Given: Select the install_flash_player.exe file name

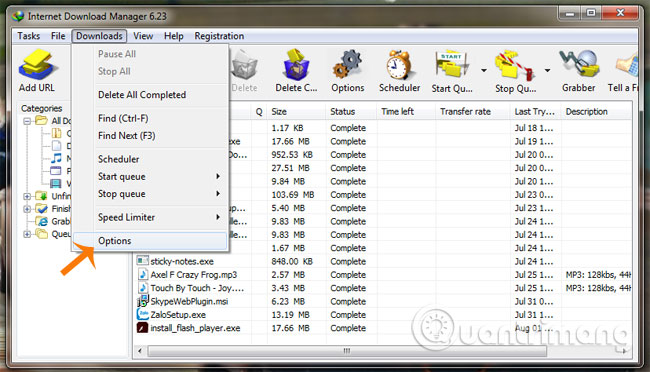Looking at the screenshot, I should coord(195,328).
